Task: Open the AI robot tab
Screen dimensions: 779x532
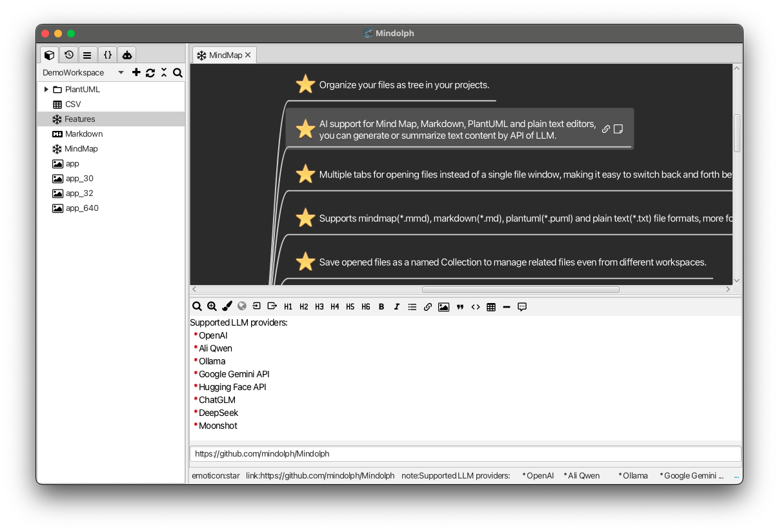Action: pos(127,55)
